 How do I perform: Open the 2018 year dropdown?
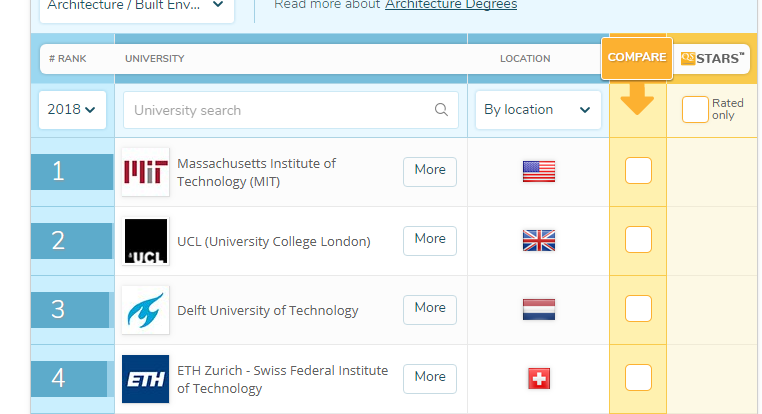[72, 110]
